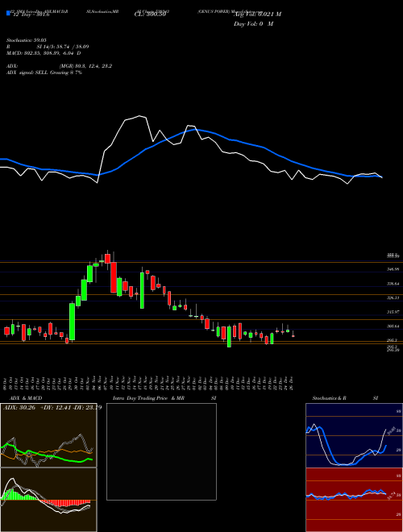Click the 301.64 price axis label
The height and width of the screenshot is (532, 403).
click(393, 326)
